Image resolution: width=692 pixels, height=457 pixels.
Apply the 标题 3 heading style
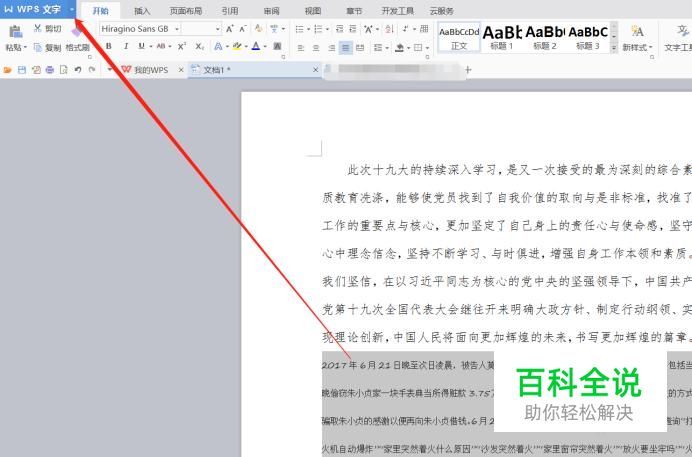tap(588, 37)
